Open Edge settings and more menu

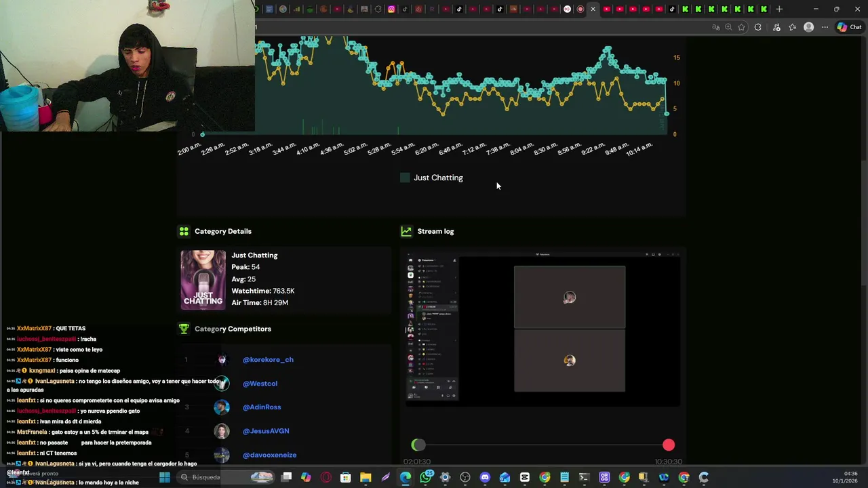825,27
